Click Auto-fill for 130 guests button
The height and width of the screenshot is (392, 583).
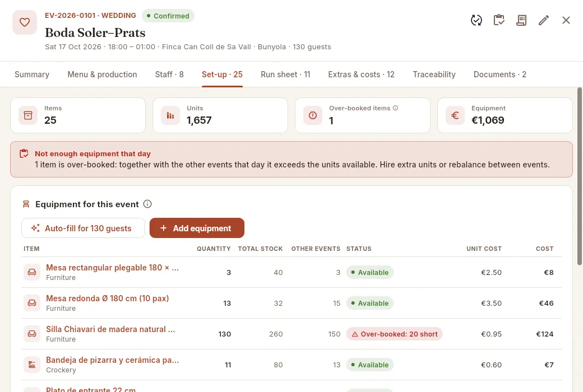coord(83,228)
